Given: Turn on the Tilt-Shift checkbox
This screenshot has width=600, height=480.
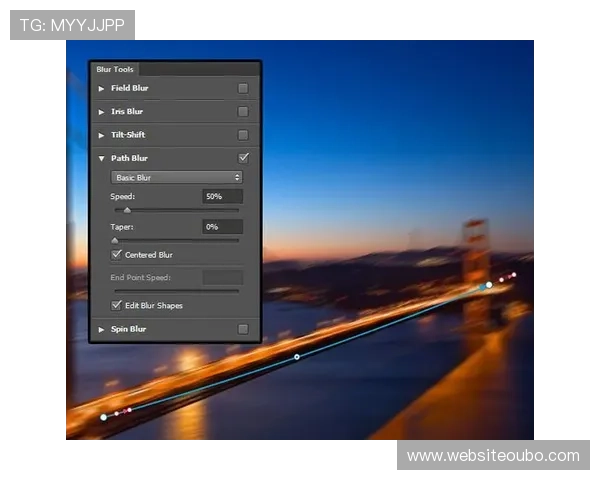Looking at the screenshot, I should coord(243,135).
